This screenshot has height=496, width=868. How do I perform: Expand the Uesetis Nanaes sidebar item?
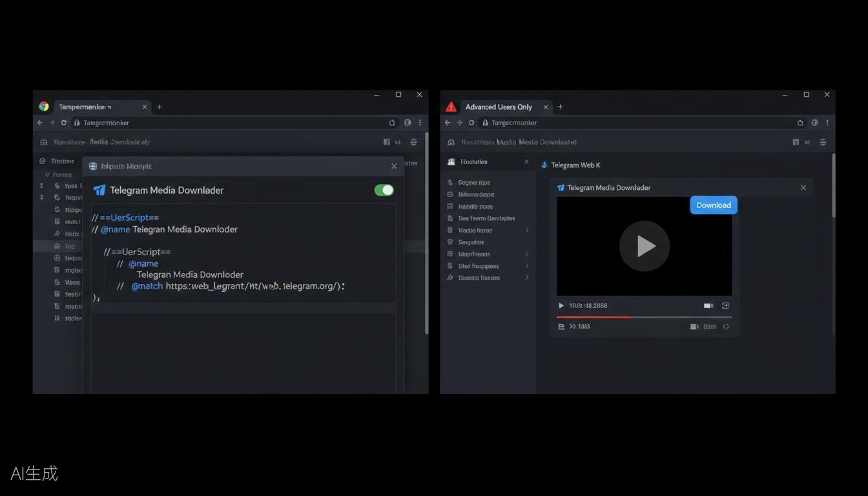point(527,278)
